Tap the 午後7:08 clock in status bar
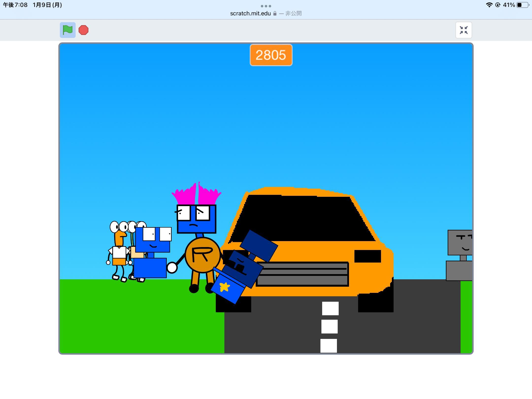 pyautogui.click(x=15, y=5)
